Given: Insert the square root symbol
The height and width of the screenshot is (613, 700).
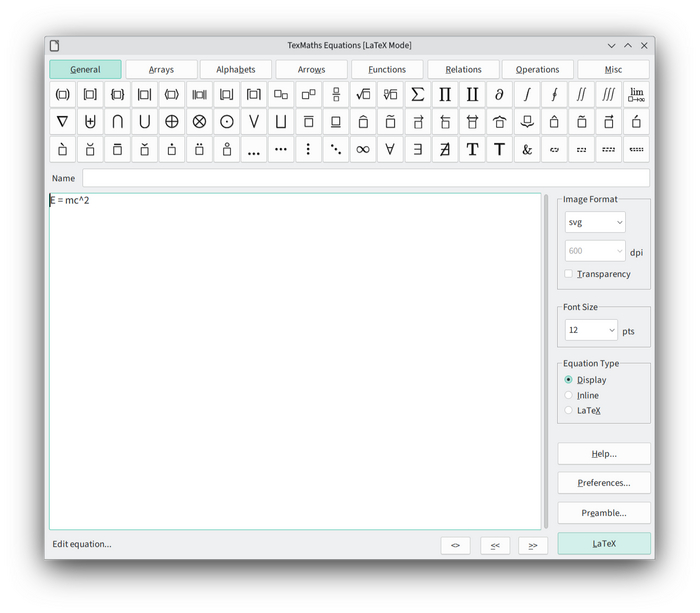Looking at the screenshot, I should pos(363,95).
